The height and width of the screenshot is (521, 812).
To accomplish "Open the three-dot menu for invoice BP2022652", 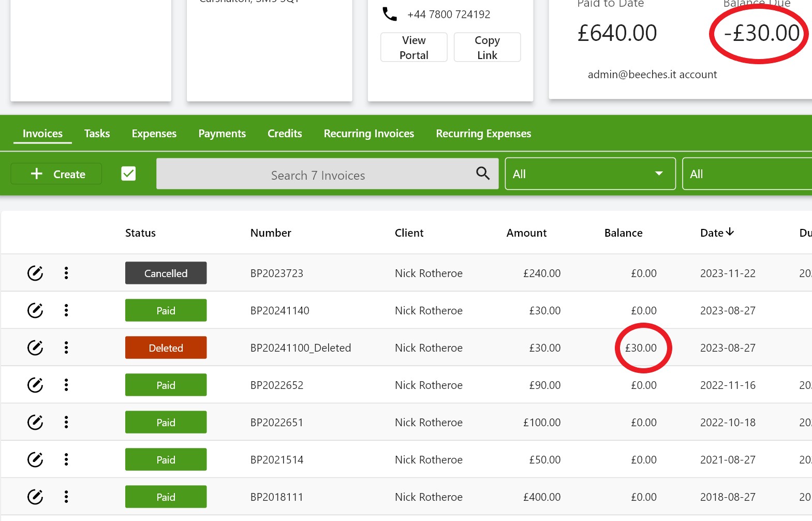I will pos(66,385).
